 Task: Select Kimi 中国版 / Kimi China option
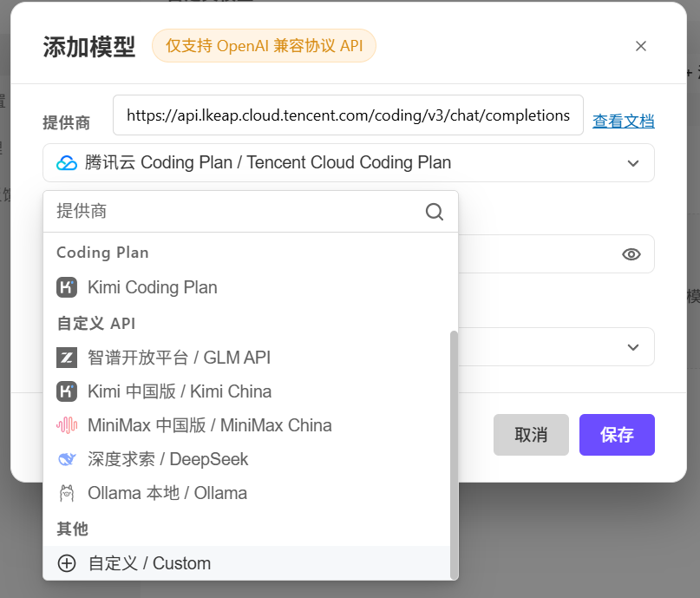[246, 391]
